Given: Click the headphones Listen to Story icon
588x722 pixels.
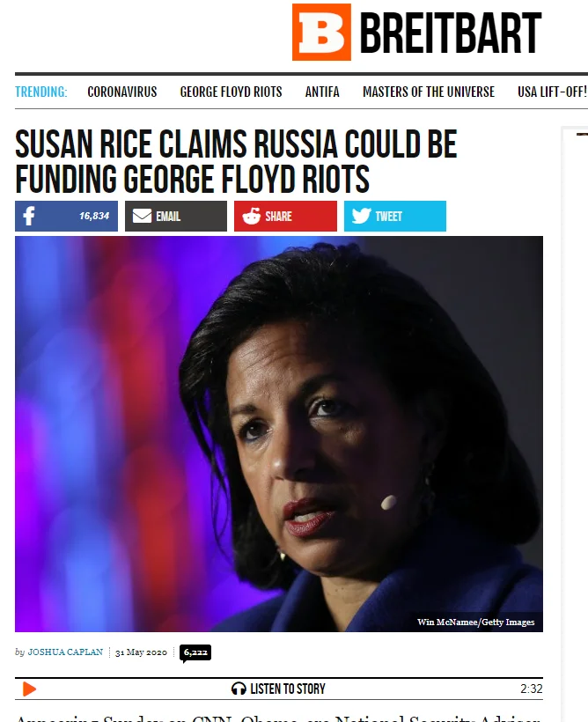Looking at the screenshot, I should coord(239,689).
